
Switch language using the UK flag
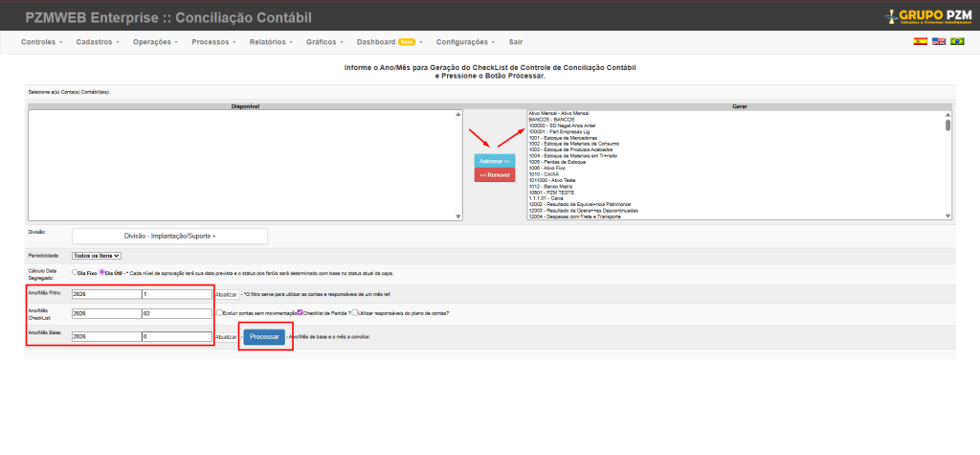click(939, 42)
